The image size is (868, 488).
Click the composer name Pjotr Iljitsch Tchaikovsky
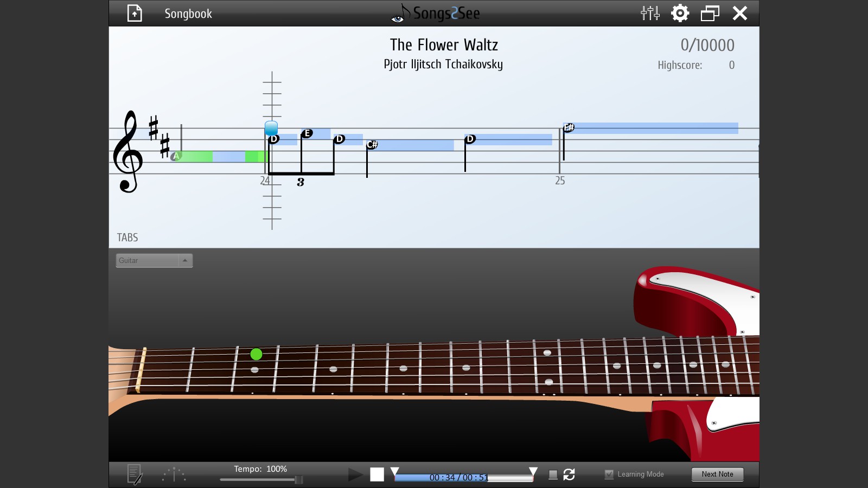[x=443, y=65]
